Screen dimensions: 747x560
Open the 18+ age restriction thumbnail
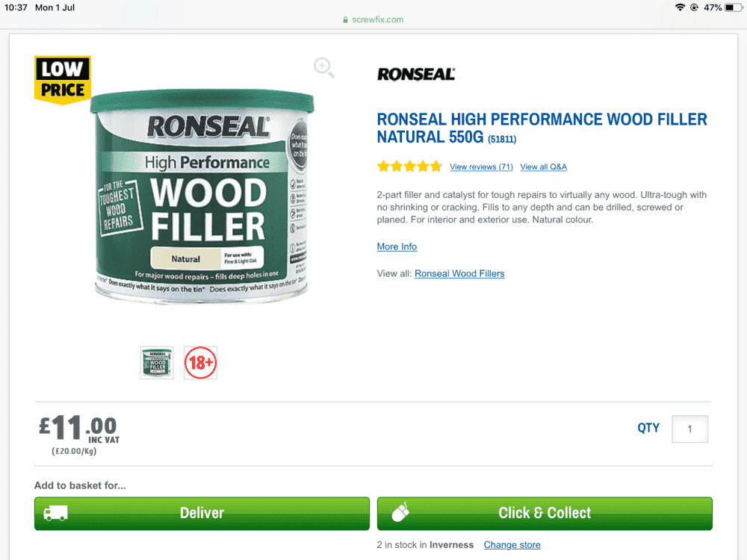(200, 363)
